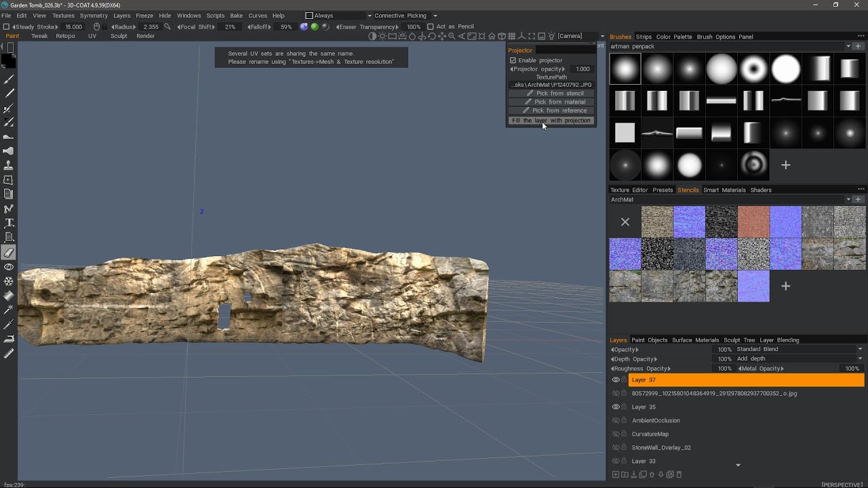Click the grid icon in the top toolbar
The height and width of the screenshot is (488, 868).
click(x=511, y=36)
